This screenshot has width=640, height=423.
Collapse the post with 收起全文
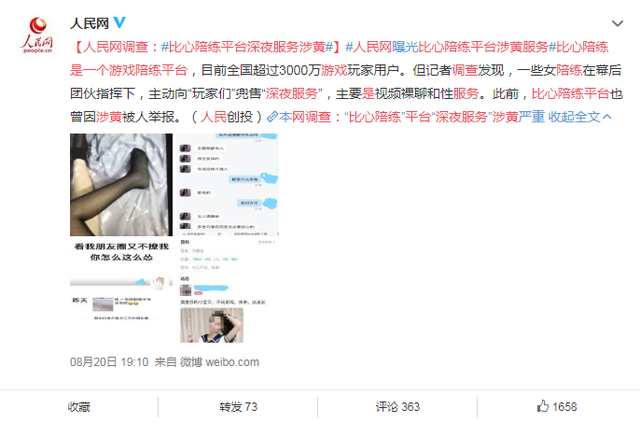(574, 117)
